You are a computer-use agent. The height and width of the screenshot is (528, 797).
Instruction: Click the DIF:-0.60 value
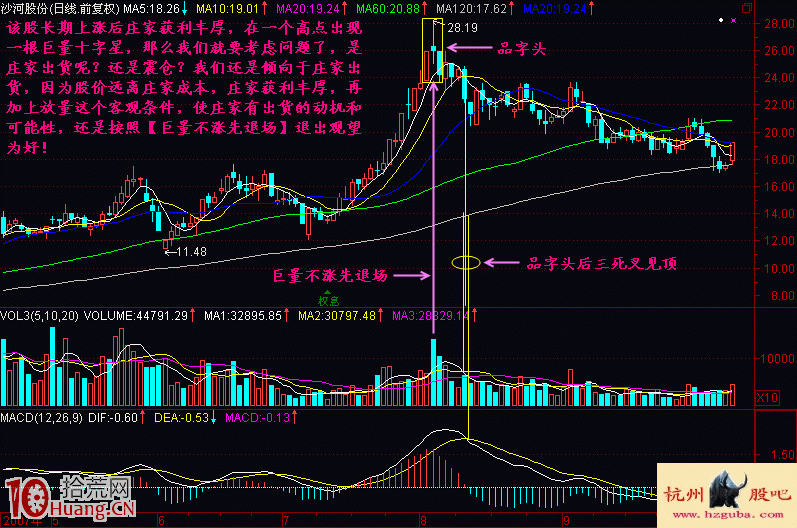(x=113, y=418)
